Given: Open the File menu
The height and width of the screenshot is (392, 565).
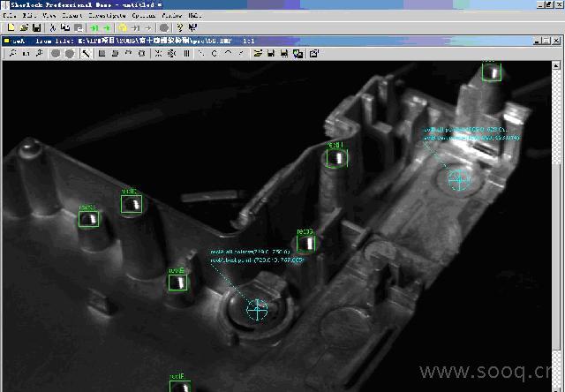Looking at the screenshot, I should click(x=10, y=16).
